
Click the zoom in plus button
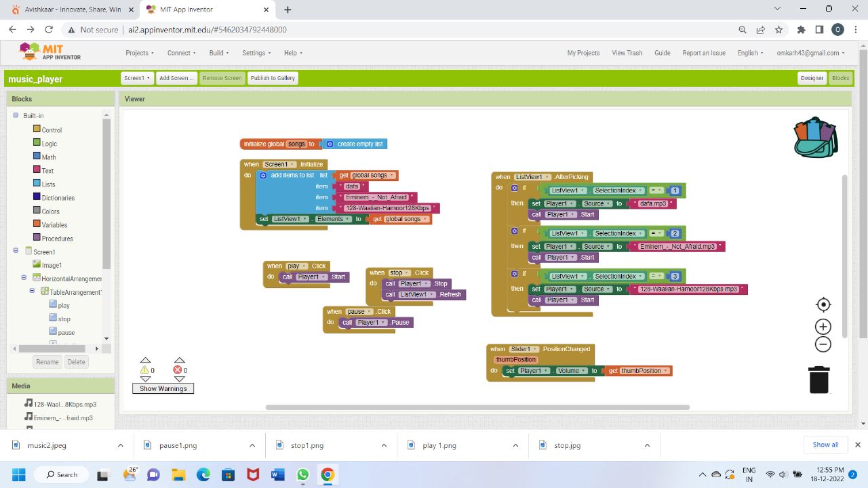(823, 327)
